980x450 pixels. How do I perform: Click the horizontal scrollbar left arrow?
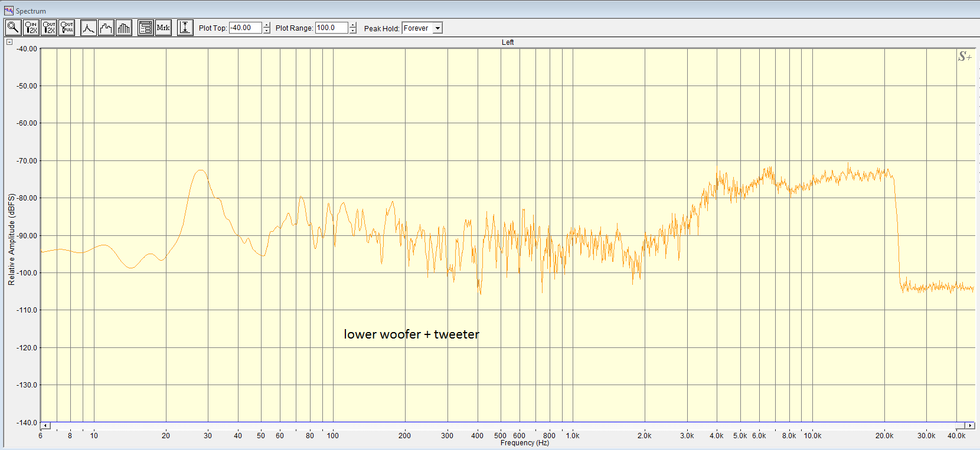point(45,426)
